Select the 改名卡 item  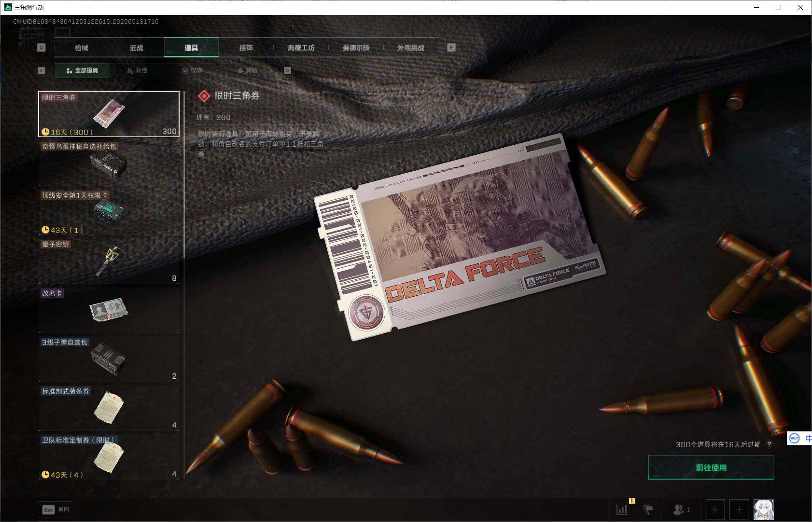point(109,310)
